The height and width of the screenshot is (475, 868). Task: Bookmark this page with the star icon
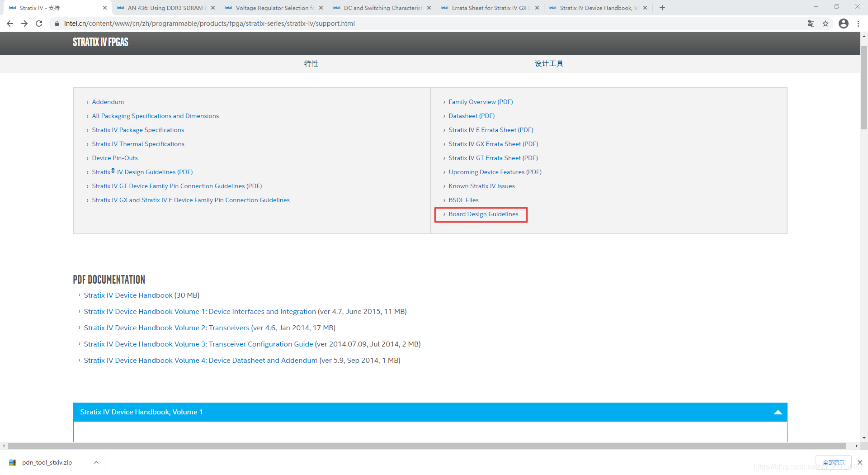coord(826,24)
